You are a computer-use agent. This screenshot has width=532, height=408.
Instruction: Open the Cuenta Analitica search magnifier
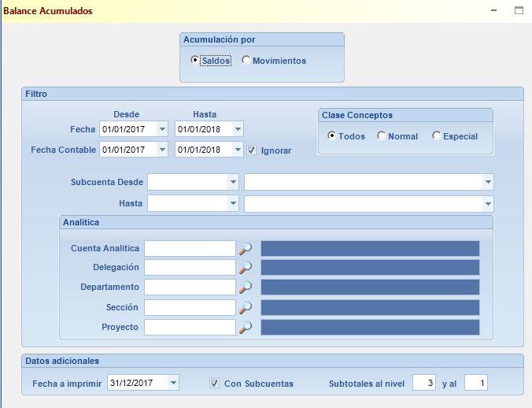pos(246,248)
